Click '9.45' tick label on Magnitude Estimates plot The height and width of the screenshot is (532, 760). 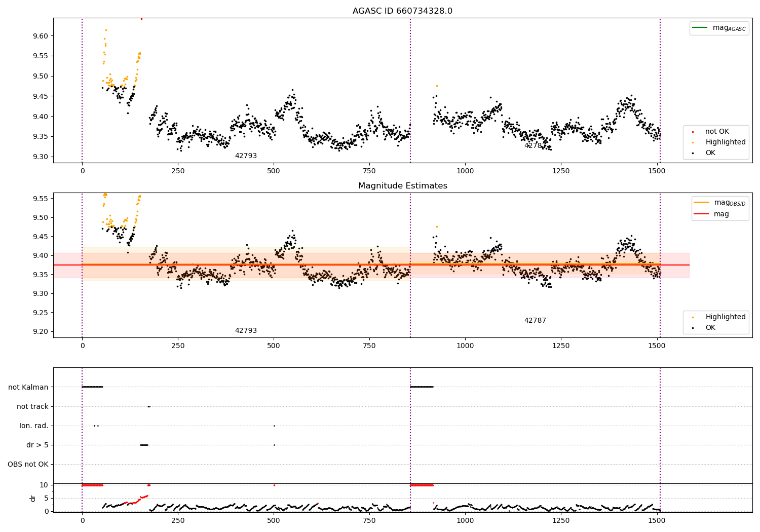point(40,237)
